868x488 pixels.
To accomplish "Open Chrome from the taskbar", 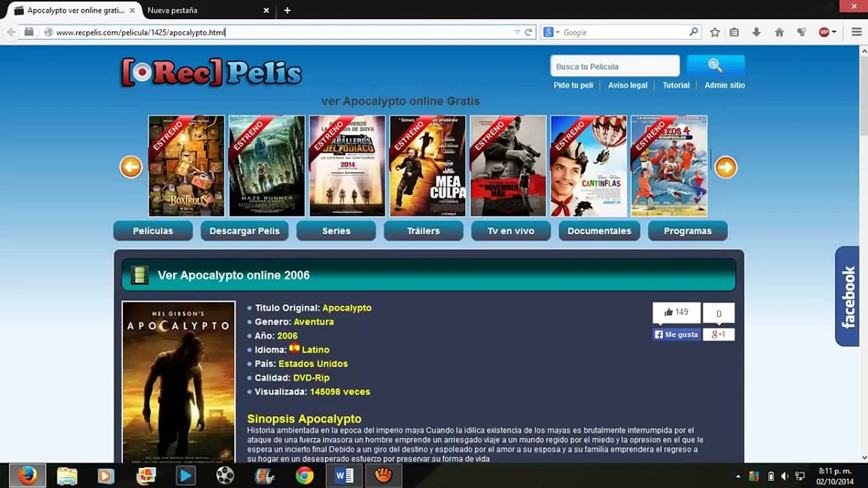I will pos(304,476).
